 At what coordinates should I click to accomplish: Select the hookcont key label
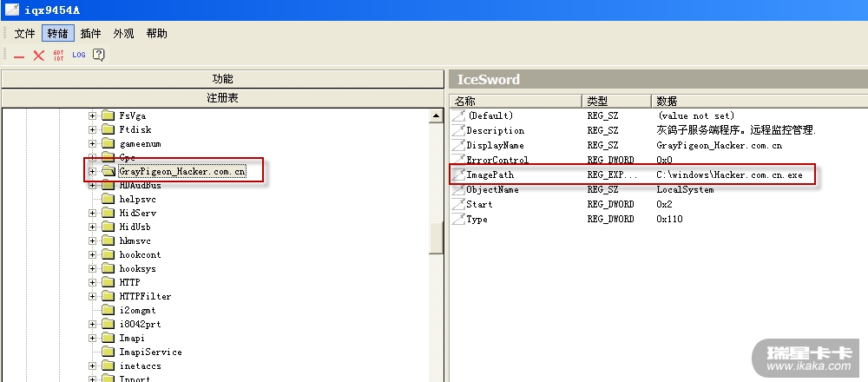click(140, 254)
